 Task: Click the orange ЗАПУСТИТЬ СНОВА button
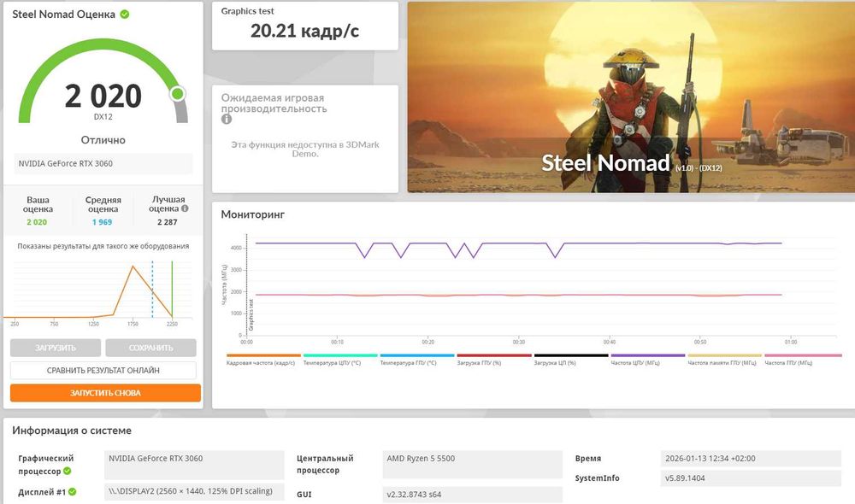(105, 393)
